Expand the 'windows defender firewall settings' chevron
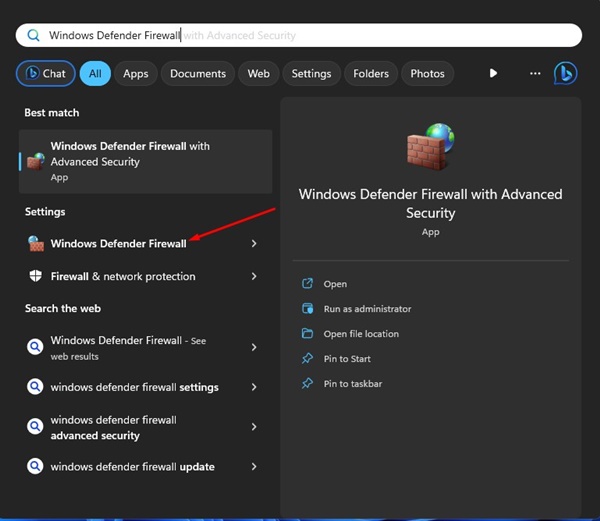Image resolution: width=600 pixels, height=521 pixels. 254,387
